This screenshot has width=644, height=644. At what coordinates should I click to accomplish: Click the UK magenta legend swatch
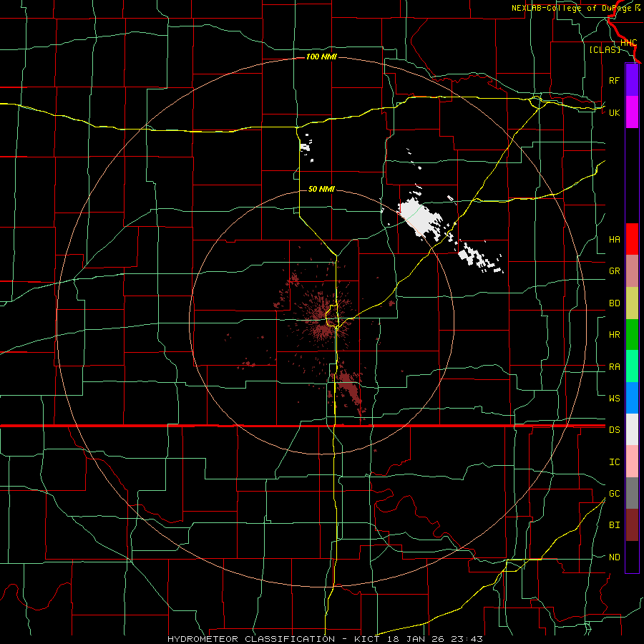632,112
